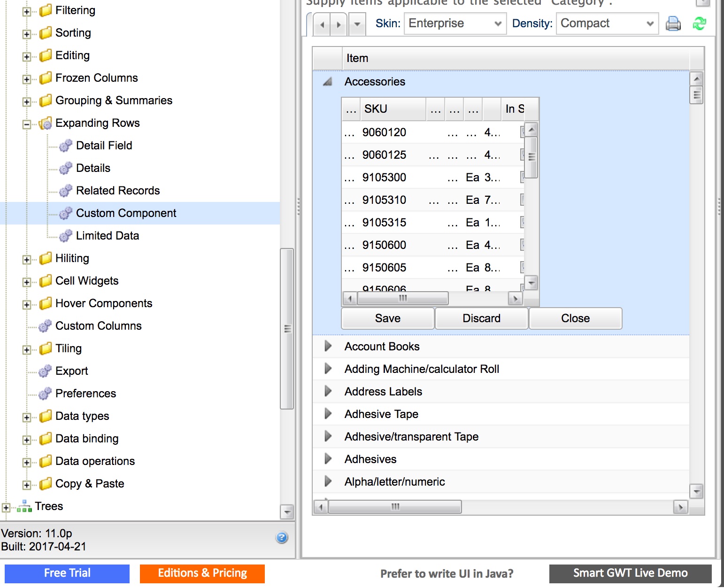
Task: Click the SKU column header
Action: coord(392,109)
